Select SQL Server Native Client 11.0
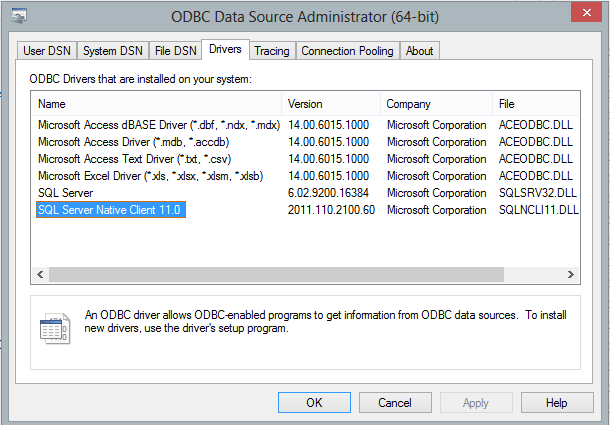This screenshot has height=425, width=610. [111, 210]
